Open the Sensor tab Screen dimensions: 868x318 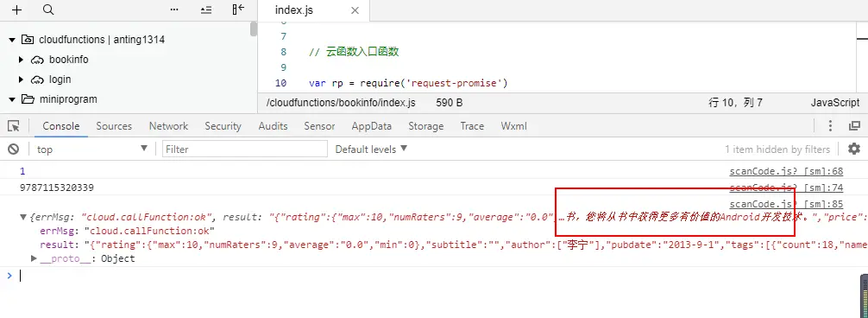click(319, 126)
